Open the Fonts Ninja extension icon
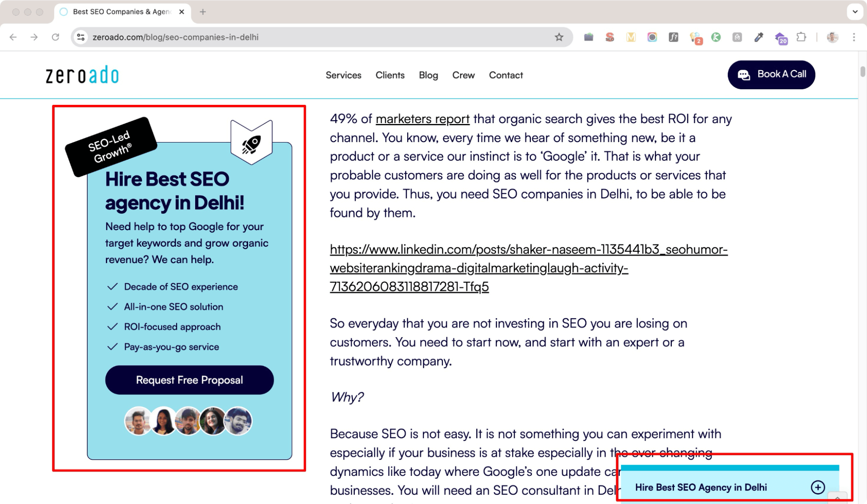The width and height of the screenshot is (867, 504). point(674,37)
